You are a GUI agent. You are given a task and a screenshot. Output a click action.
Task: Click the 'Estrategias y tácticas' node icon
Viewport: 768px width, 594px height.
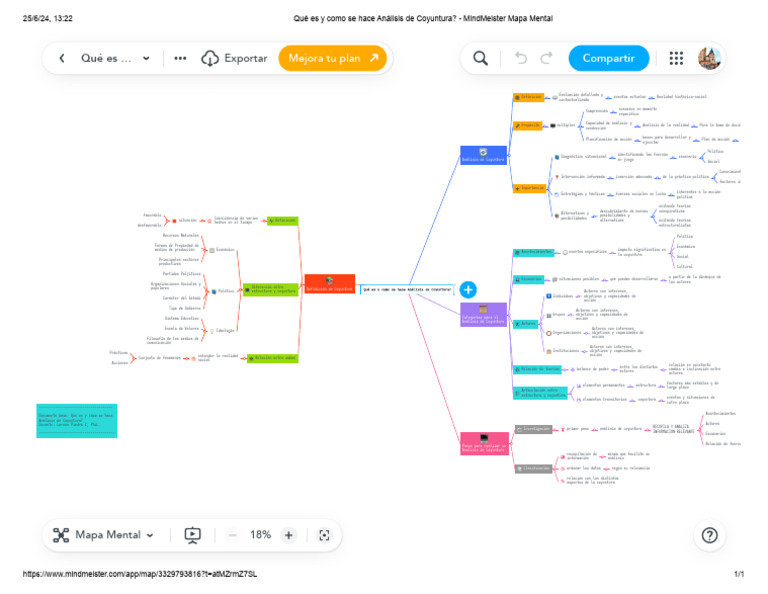coord(557,194)
